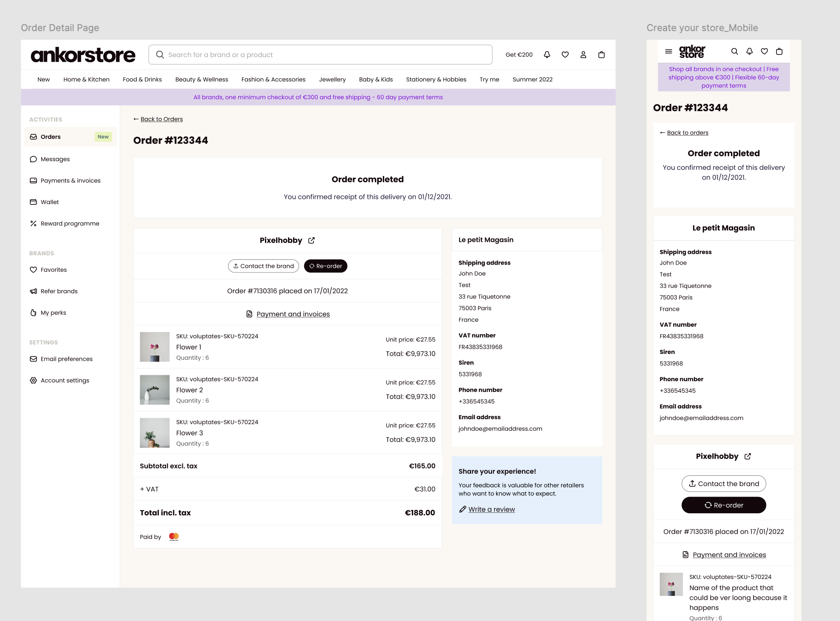The image size is (840, 621).
Task: Select Try me category
Action: click(489, 79)
